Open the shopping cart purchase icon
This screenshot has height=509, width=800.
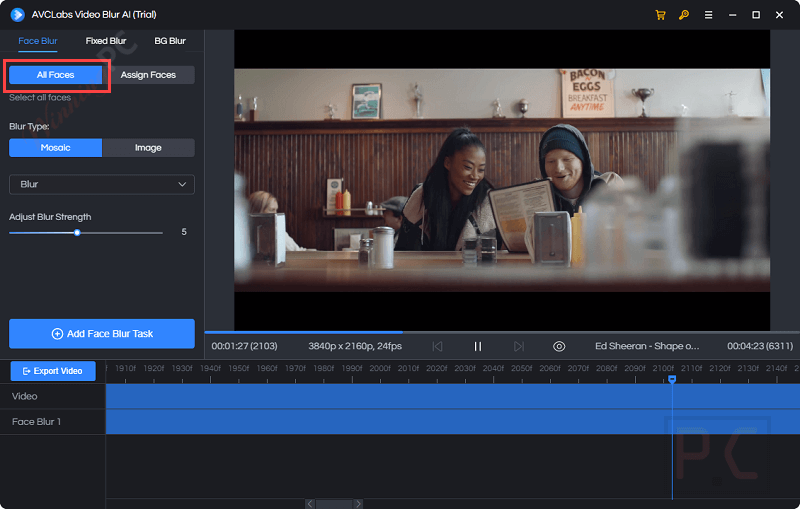(x=660, y=15)
